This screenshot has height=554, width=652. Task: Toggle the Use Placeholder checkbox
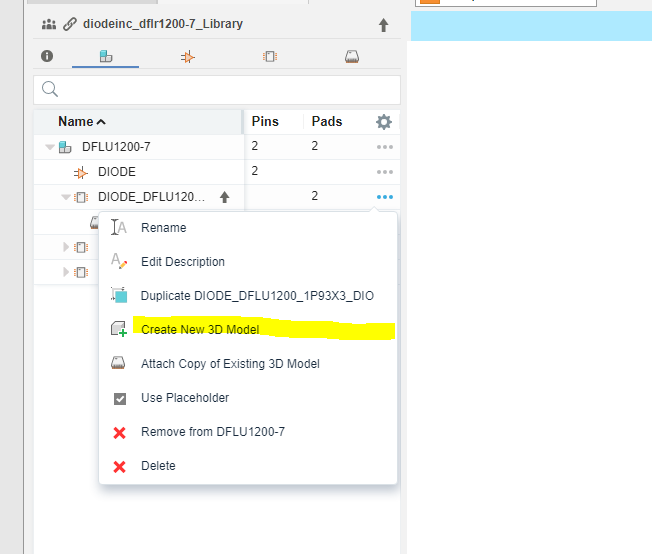120,398
